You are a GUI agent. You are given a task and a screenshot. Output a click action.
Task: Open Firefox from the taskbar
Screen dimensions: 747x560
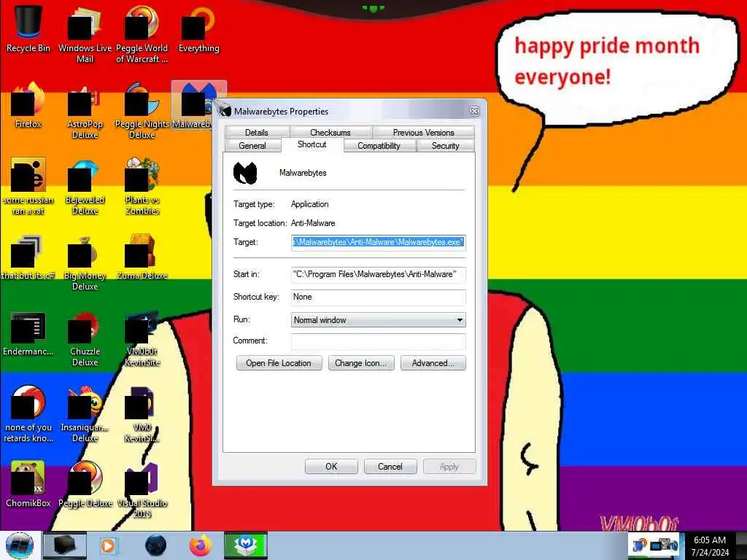tap(201, 545)
